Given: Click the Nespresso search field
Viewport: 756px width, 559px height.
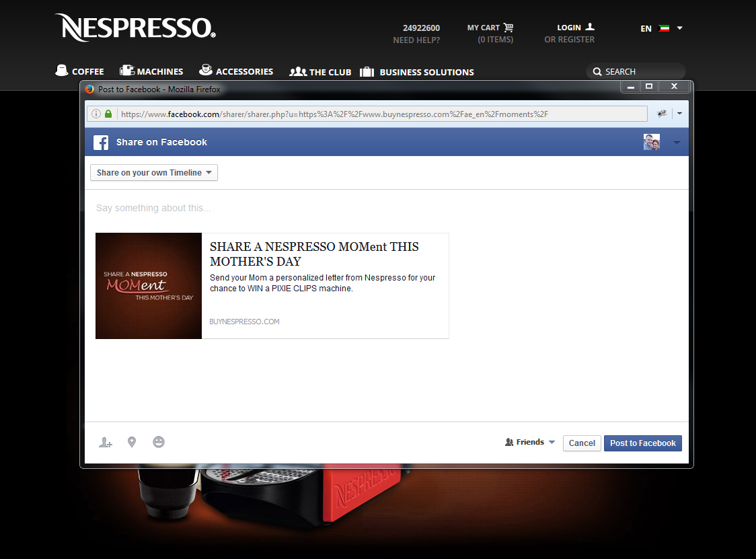Looking at the screenshot, I should (x=636, y=71).
